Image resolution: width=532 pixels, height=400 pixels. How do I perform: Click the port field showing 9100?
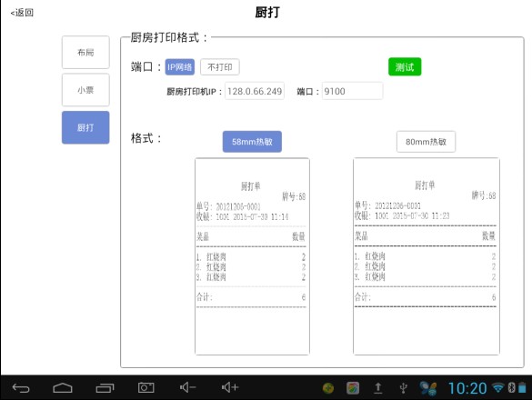coord(352,91)
